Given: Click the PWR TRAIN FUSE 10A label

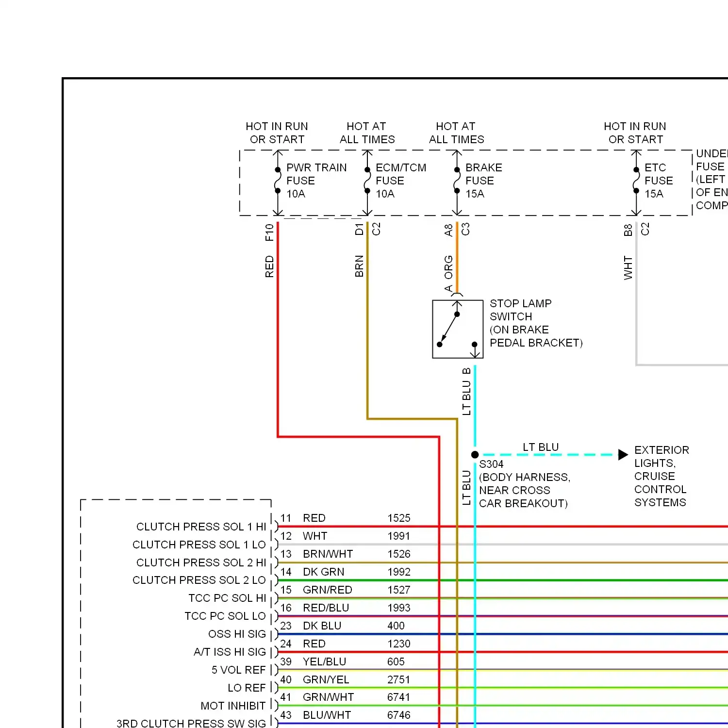Looking at the screenshot, I should coord(316,181).
